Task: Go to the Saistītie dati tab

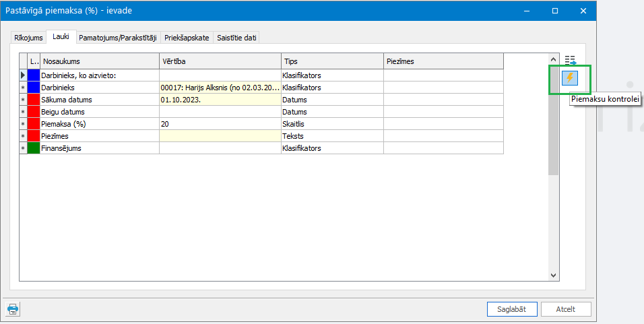Action: pyautogui.click(x=236, y=38)
